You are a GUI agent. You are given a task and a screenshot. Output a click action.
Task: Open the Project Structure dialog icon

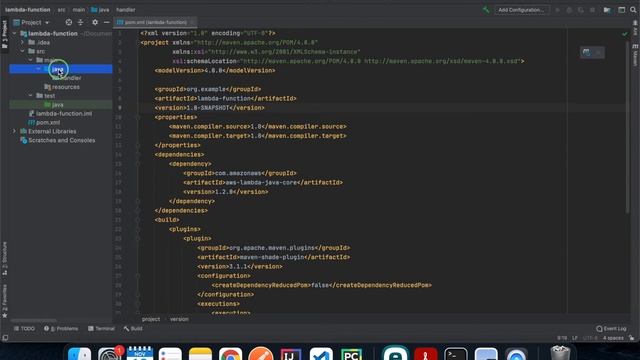click(607, 10)
